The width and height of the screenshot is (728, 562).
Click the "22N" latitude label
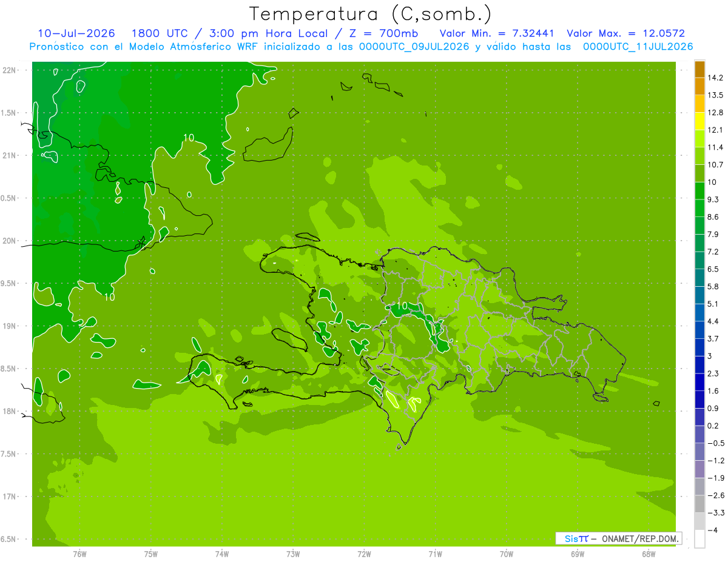click(10, 70)
